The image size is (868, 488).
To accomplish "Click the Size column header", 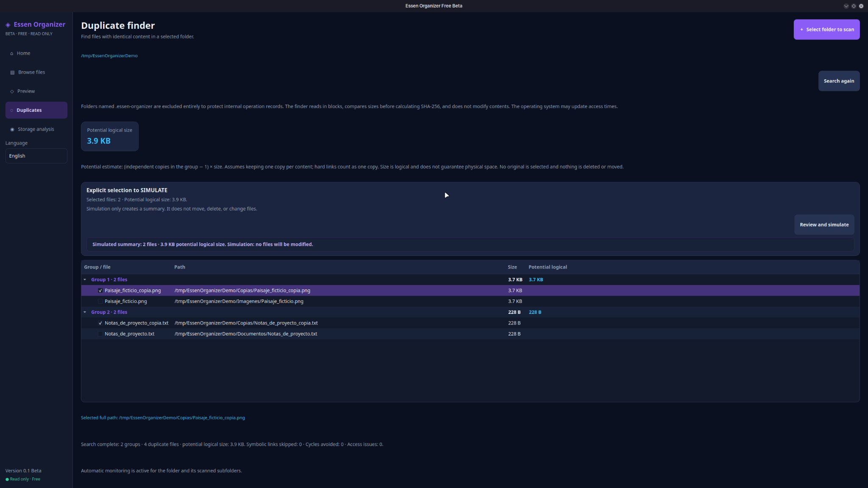I will pos(512,267).
